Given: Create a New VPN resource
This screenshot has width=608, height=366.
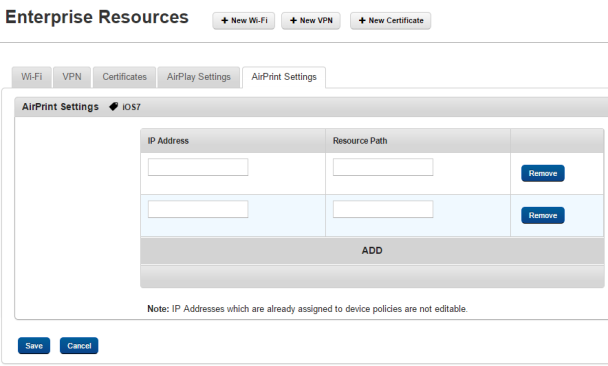Looking at the screenshot, I should (x=311, y=21).
